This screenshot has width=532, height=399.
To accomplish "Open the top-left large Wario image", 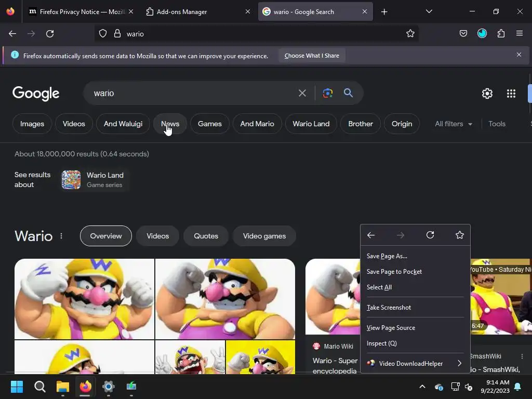I will 84,299.
